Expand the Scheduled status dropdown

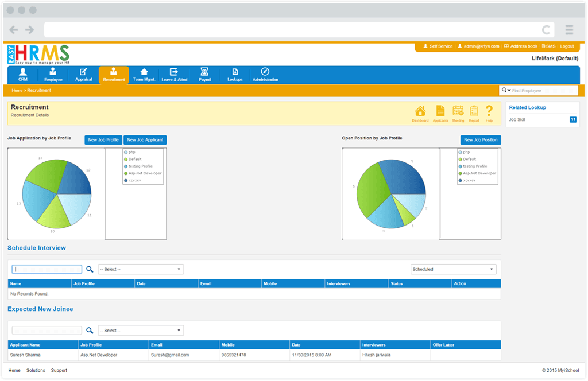point(453,269)
